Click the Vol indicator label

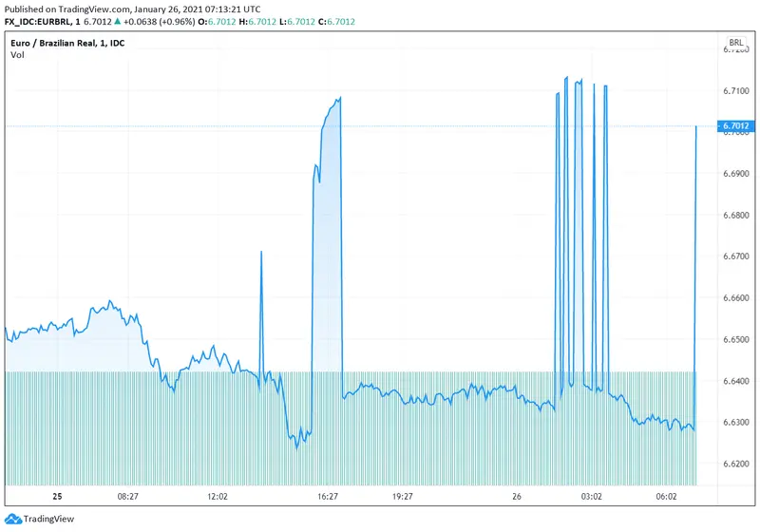(x=17, y=55)
